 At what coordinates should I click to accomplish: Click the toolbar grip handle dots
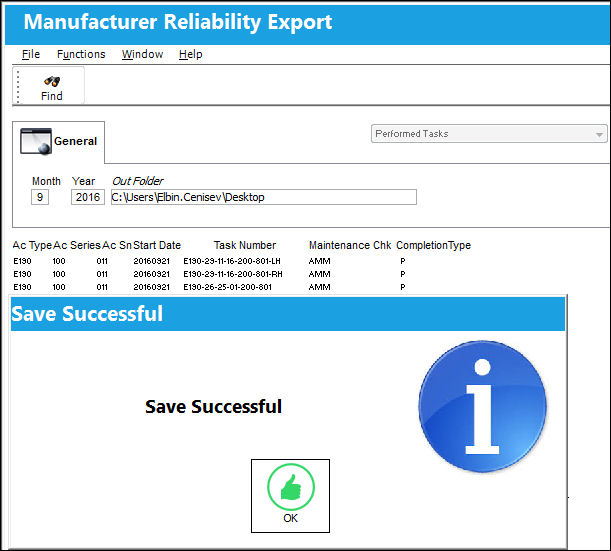pos(18,86)
